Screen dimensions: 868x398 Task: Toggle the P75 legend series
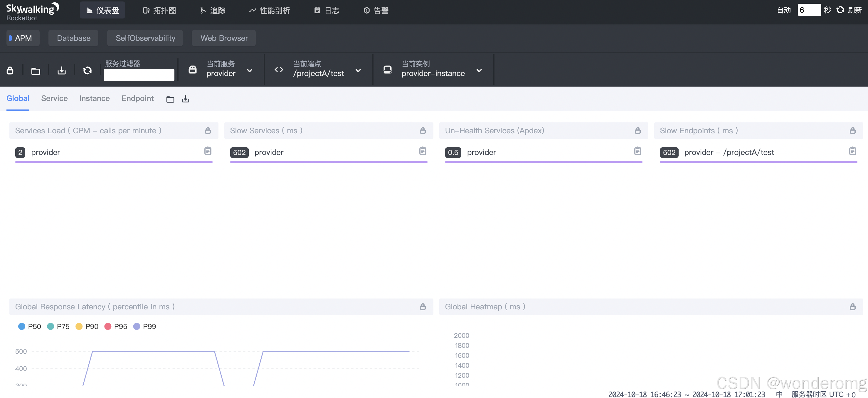point(58,326)
